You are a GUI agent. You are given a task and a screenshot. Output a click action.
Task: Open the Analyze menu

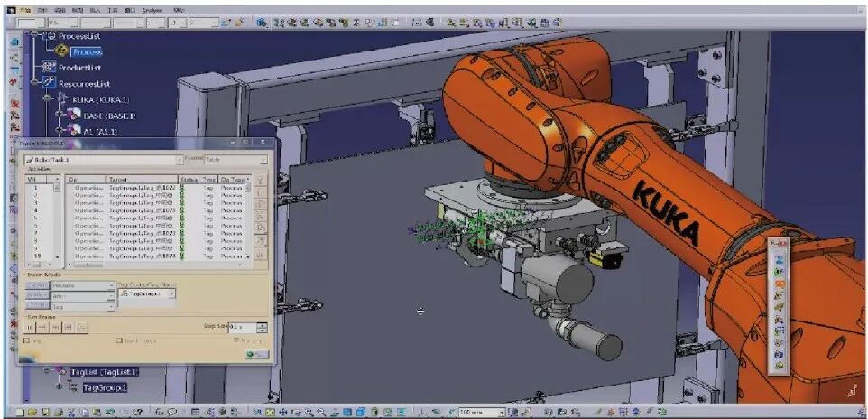click(x=151, y=10)
